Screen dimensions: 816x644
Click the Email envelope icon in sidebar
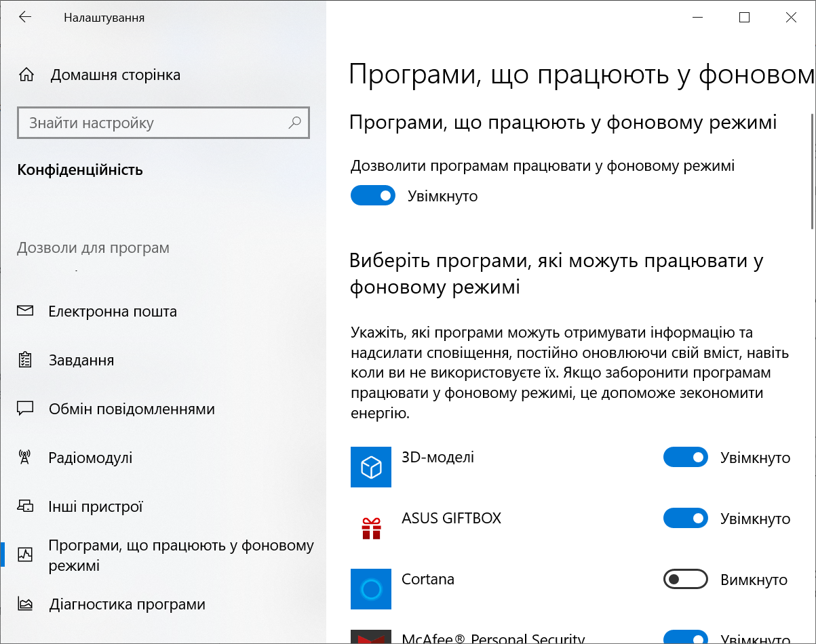[x=25, y=311]
